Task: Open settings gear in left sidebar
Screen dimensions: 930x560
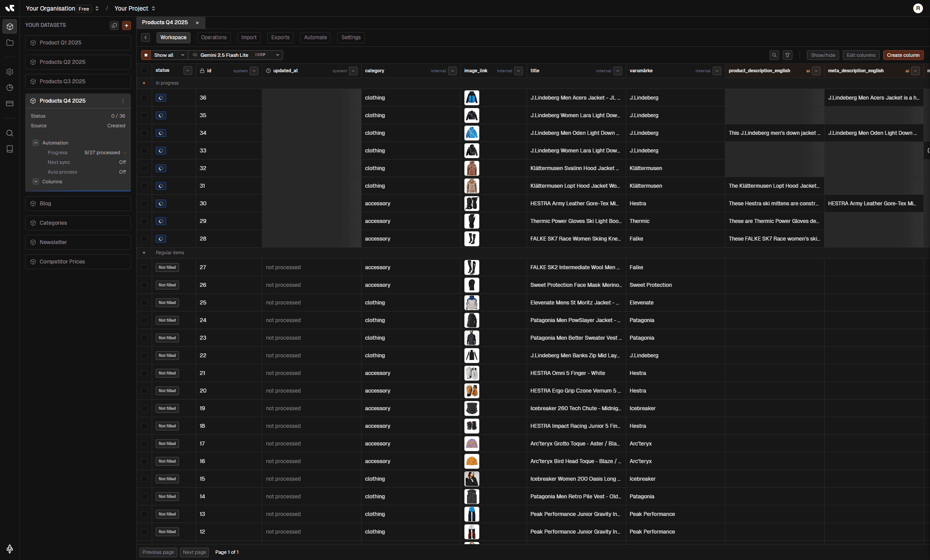Action: click(x=10, y=72)
